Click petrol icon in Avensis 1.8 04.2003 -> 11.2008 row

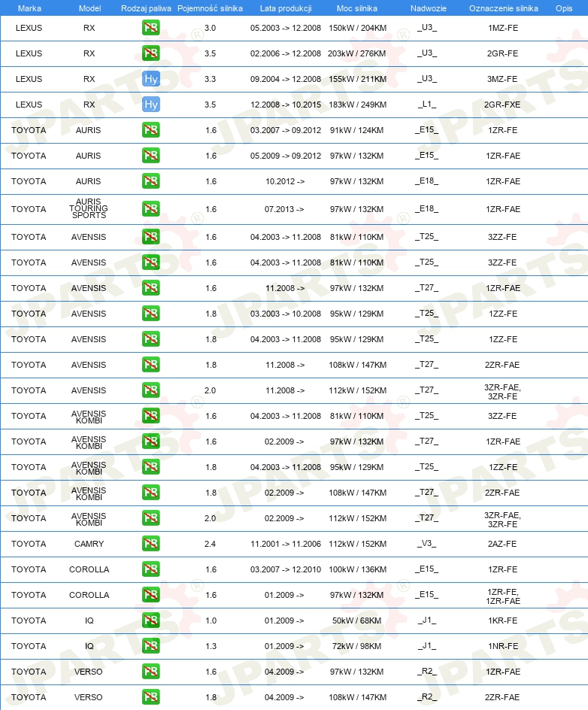(x=150, y=339)
